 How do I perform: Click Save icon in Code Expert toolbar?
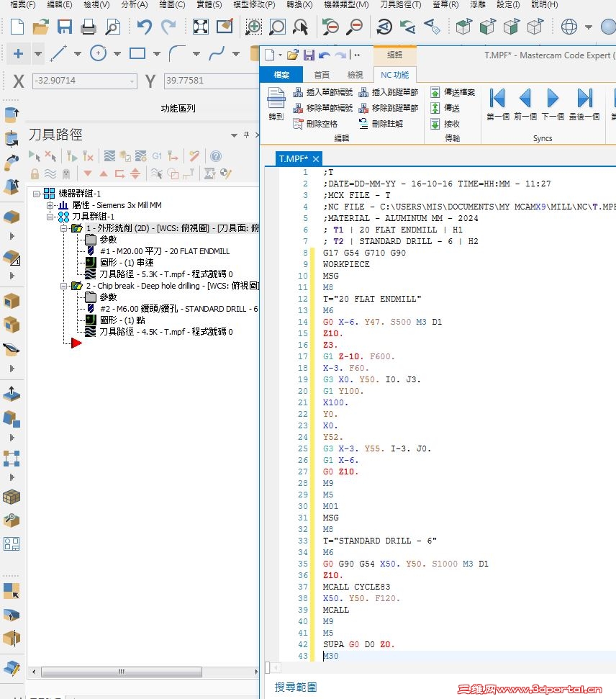pyautogui.click(x=309, y=55)
